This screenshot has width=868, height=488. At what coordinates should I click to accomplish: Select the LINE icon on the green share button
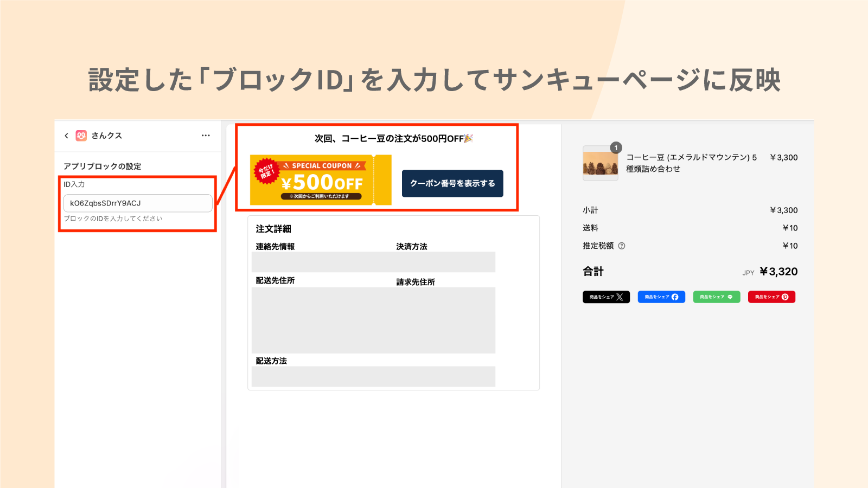tap(731, 297)
